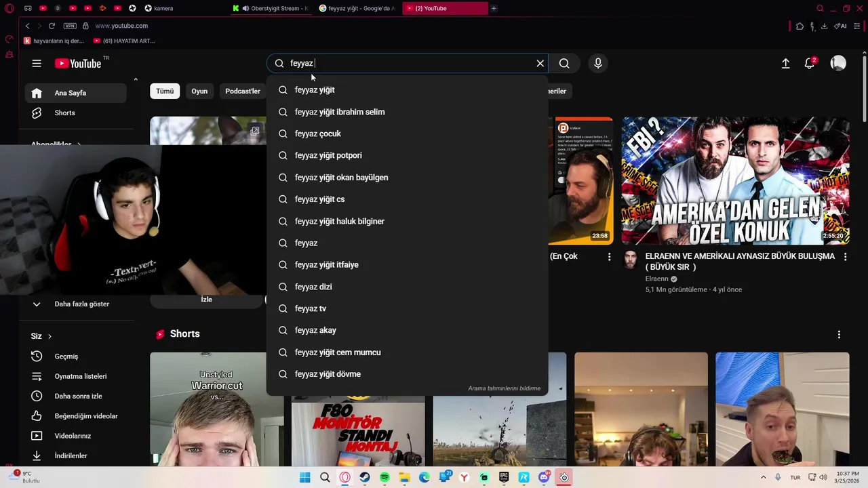Choose suggestion feyyaz akay
The width and height of the screenshot is (868, 488).
(407, 330)
